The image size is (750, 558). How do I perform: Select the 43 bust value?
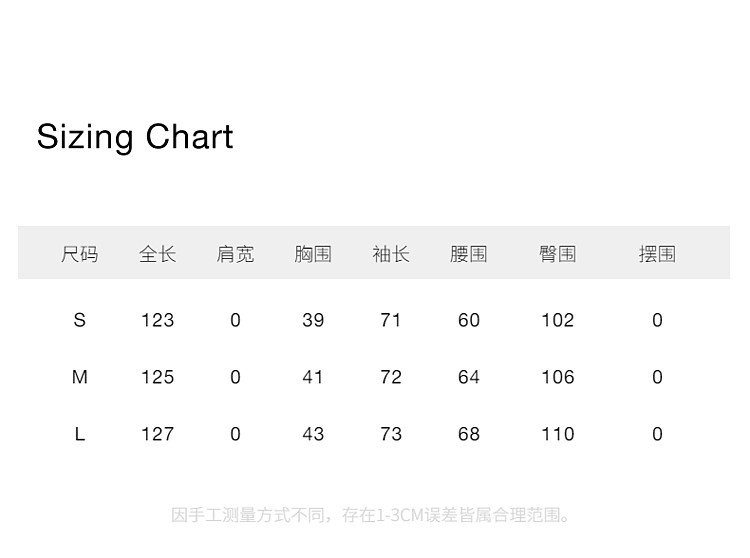[x=313, y=434]
